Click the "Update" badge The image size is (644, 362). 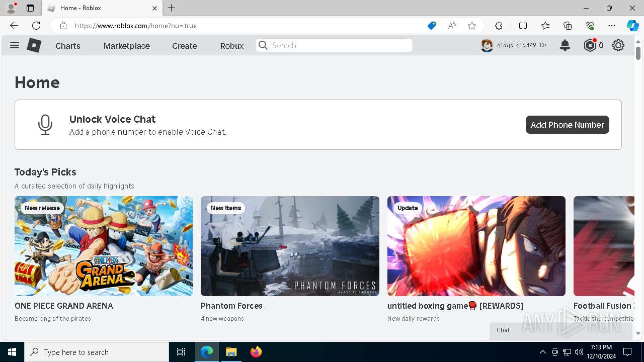tap(408, 208)
